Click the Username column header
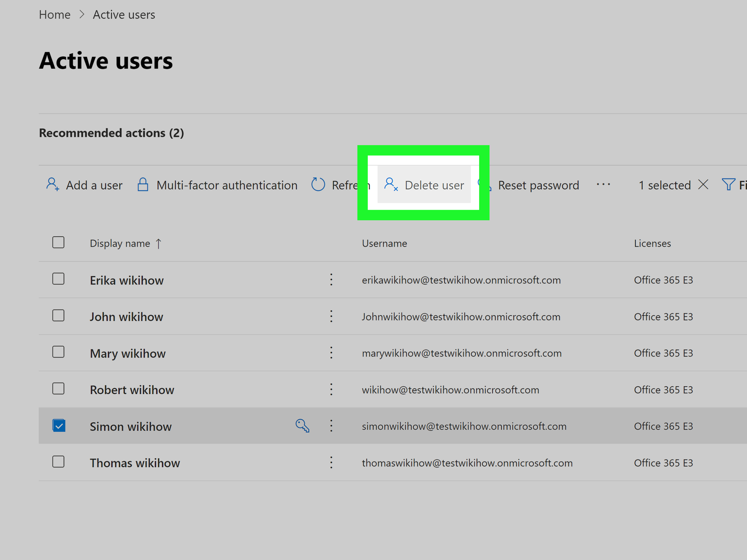The image size is (747, 560). [x=384, y=243]
